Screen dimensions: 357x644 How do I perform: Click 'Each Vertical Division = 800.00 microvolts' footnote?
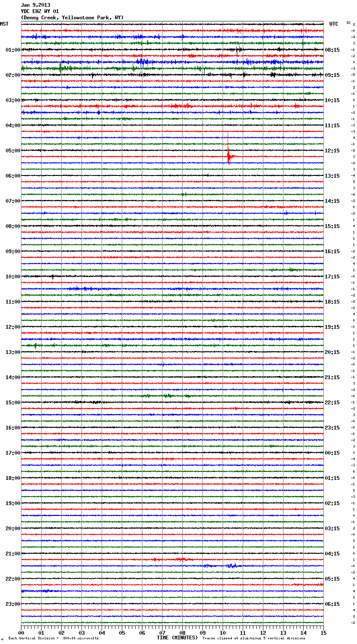[x=53, y=639]
